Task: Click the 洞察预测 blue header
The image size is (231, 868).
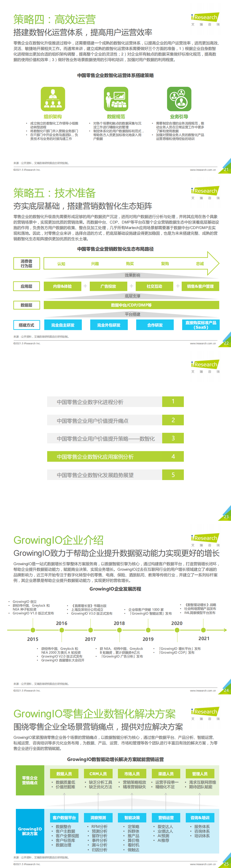Action: coord(98,818)
